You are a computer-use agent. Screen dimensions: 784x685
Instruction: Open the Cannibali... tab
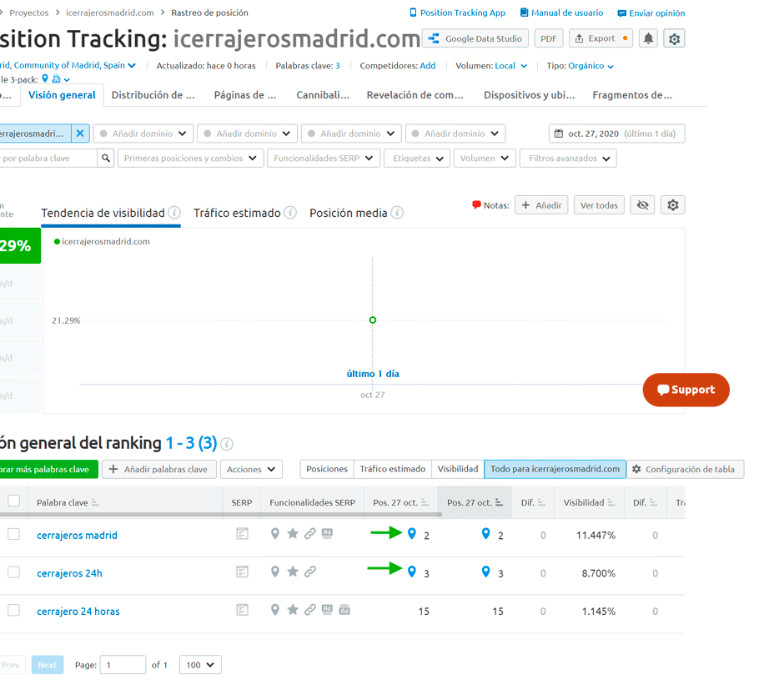(x=323, y=95)
